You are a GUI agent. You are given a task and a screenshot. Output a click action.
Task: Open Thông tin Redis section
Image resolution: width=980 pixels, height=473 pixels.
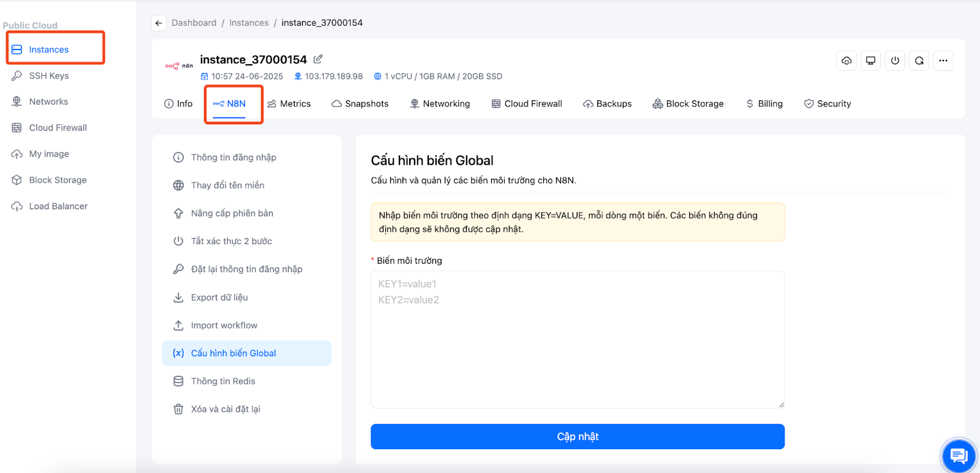(x=246, y=381)
